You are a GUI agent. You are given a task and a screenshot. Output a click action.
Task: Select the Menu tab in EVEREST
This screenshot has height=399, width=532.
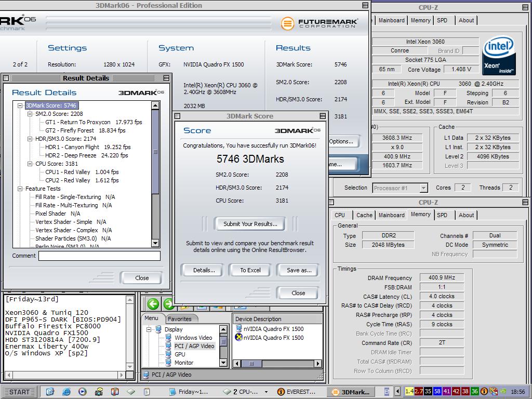(151, 318)
